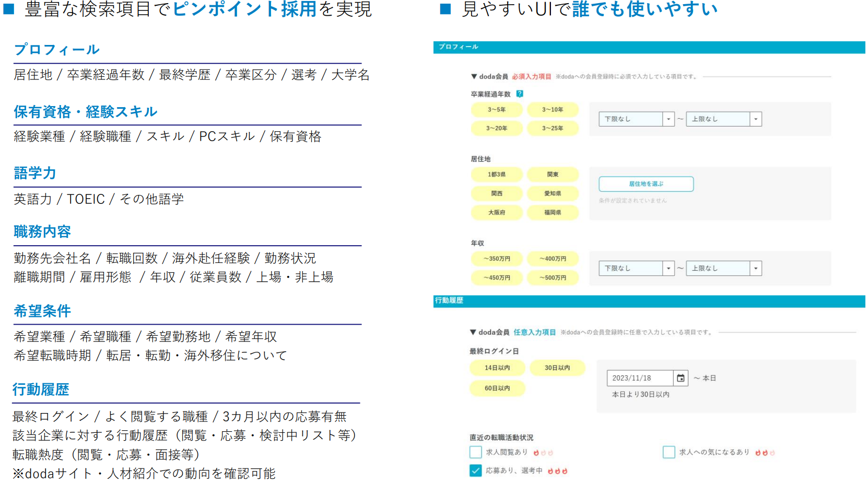Image resolution: width=868 pixels, height=482 pixels.
Task: Check the 求人閲覧あり checkbox
Action: click(475, 452)
